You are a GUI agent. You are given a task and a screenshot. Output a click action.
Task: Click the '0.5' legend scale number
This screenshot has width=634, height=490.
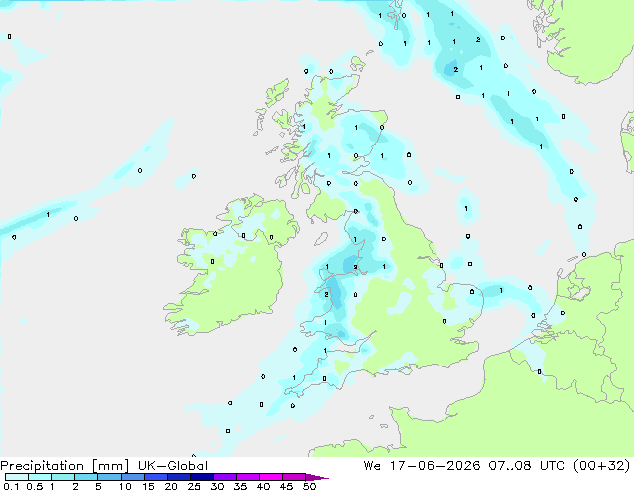tap(35, 486)
